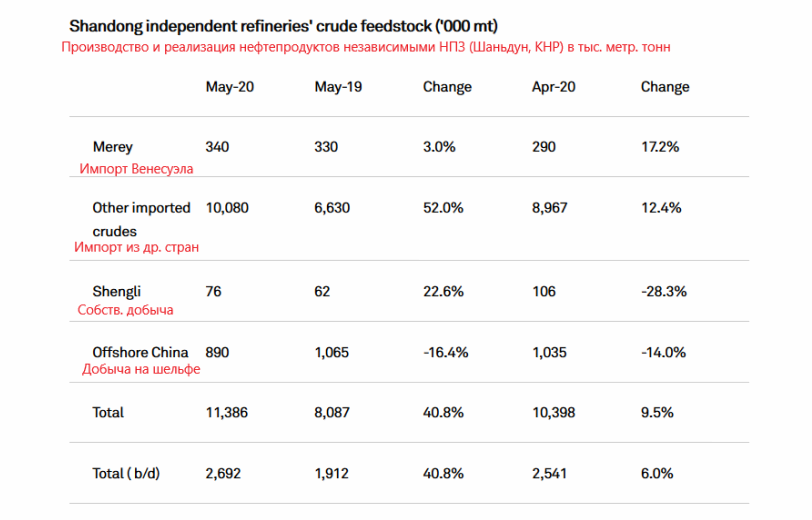Image resolution: width=812 pixels, height=520 pixels.
Task: Select the 11,386 total value
Action: 226,412
